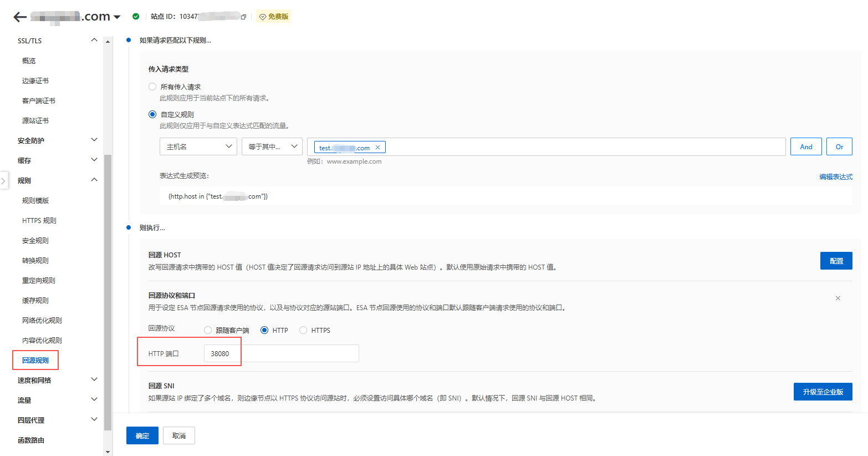Expand the collapsed left side panel arrow
The height and width of the screenshot is (456, 868).
pos(4,181)
